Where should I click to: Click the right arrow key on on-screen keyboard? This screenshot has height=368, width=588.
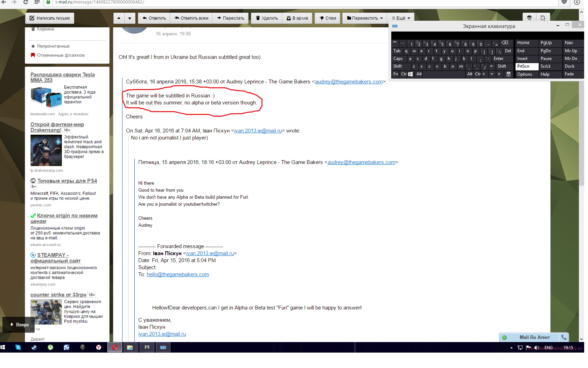(499, 74)
